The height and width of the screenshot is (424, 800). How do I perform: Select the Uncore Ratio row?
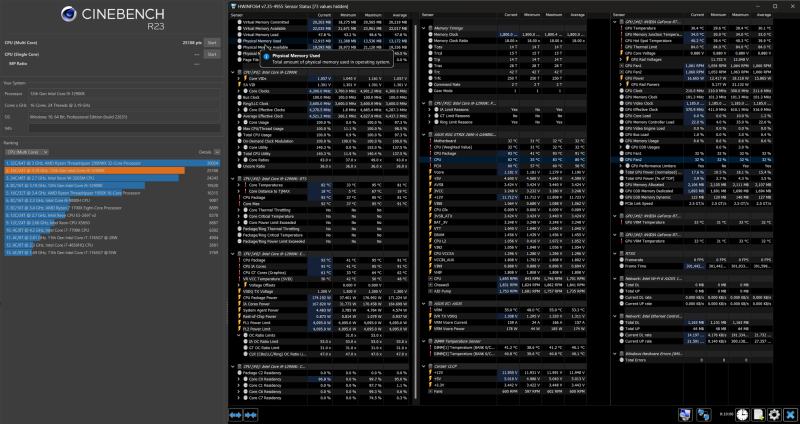click(x=320, y=166)
